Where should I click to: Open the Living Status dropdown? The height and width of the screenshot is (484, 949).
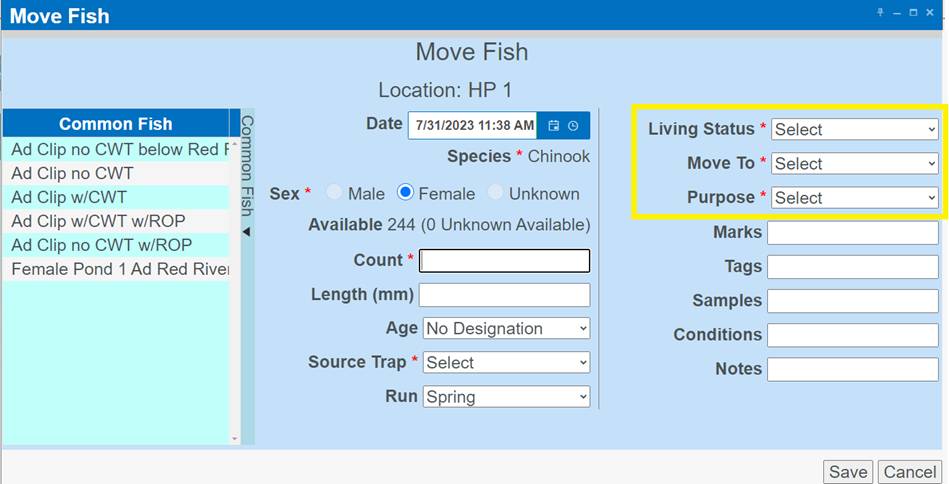tap(855, 130)
